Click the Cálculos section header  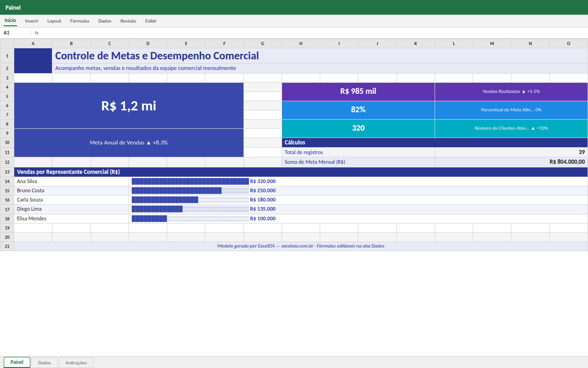[435, 143]
